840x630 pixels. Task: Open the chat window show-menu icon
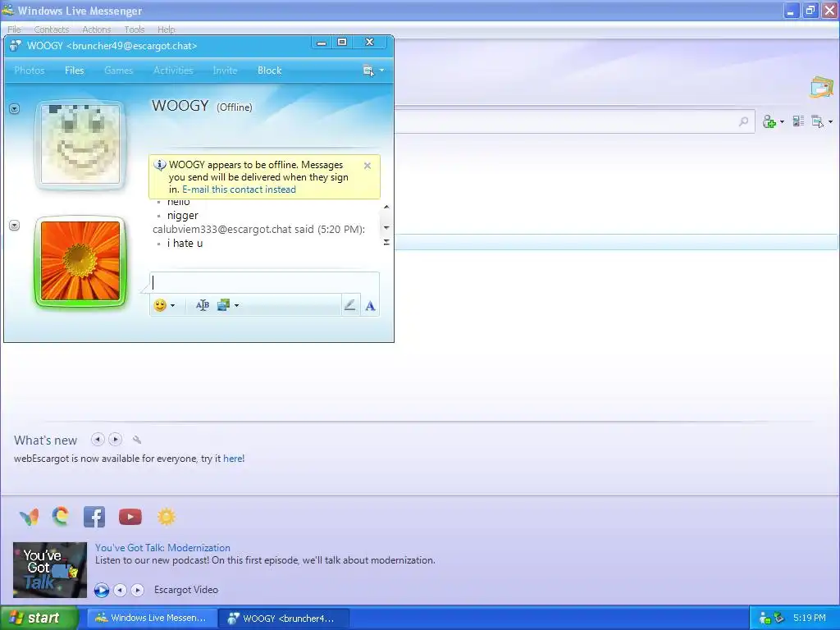click(368, 71)
